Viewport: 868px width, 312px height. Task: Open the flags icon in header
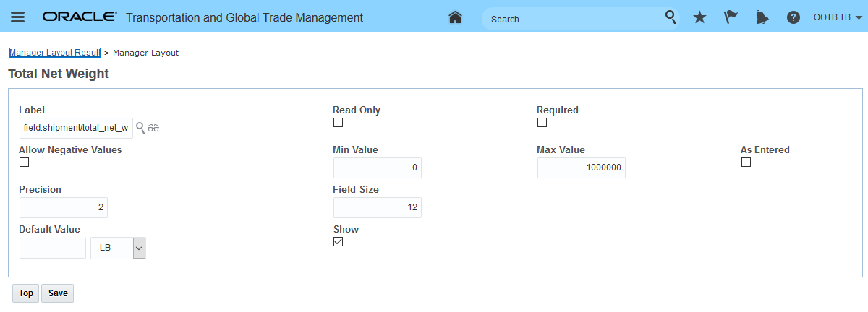(731, 17)
